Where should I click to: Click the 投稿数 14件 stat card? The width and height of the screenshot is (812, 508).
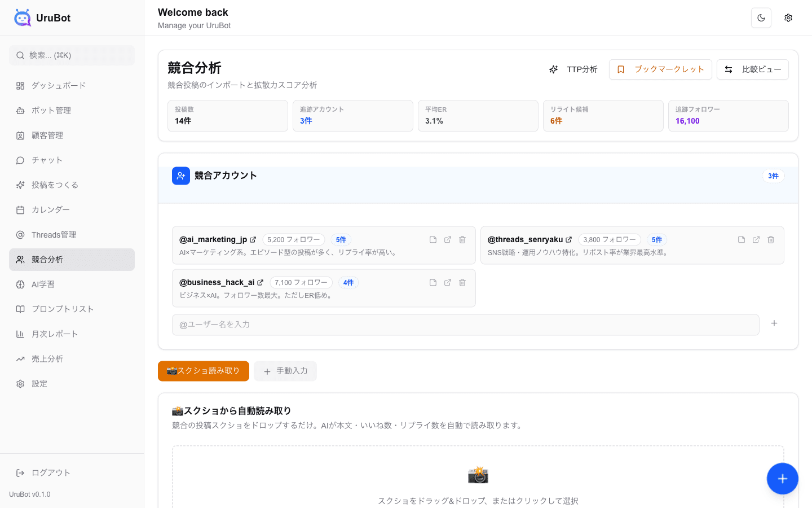click(228, 116)
